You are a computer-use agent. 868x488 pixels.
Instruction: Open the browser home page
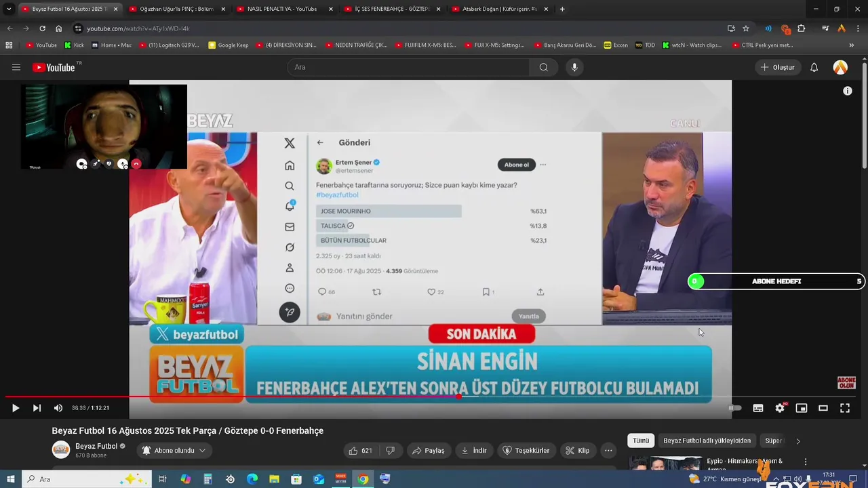pos(58,28)
